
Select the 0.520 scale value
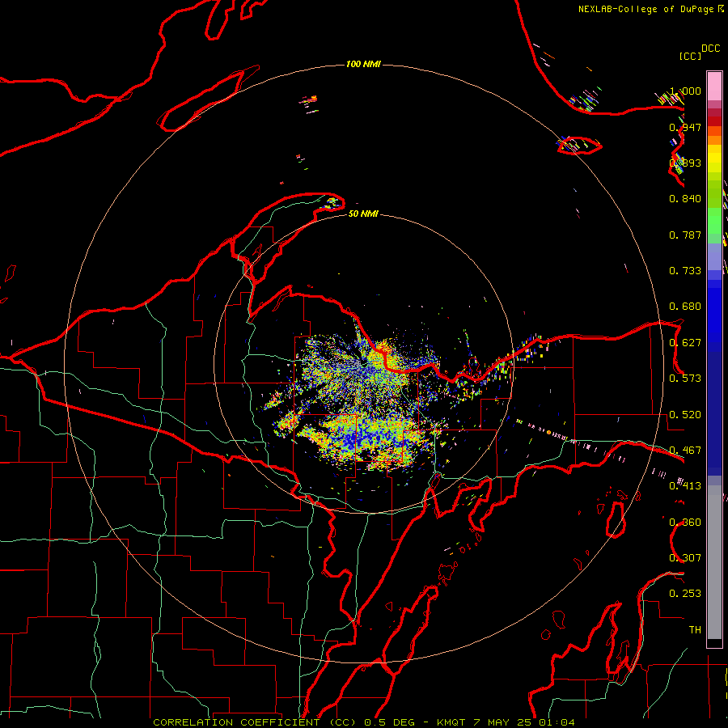click(x=685, y=415)
